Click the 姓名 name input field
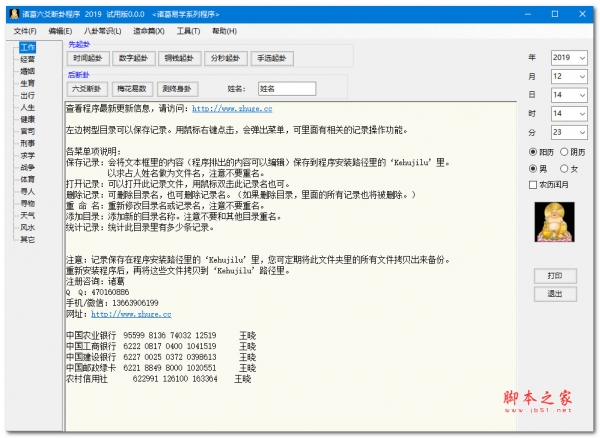 288,90
